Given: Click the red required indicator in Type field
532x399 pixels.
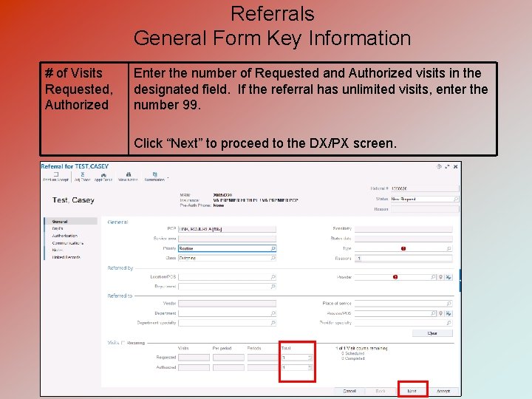Looking at the screenshot, I should click(x=403, y=248).
